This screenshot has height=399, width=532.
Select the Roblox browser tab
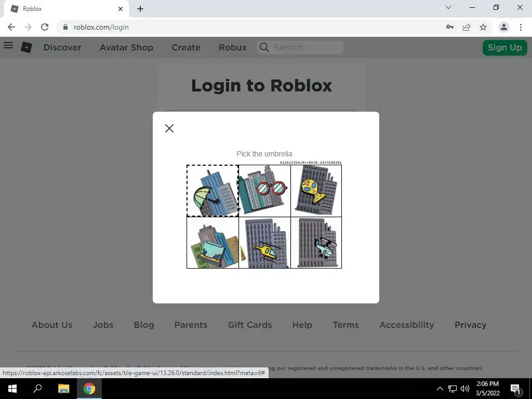tap(66, 9)
